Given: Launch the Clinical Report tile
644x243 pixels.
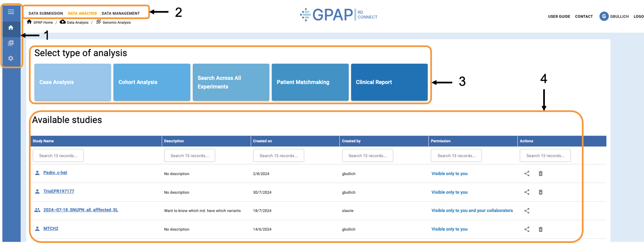Looking at the screenshot, I should point(389,82).
